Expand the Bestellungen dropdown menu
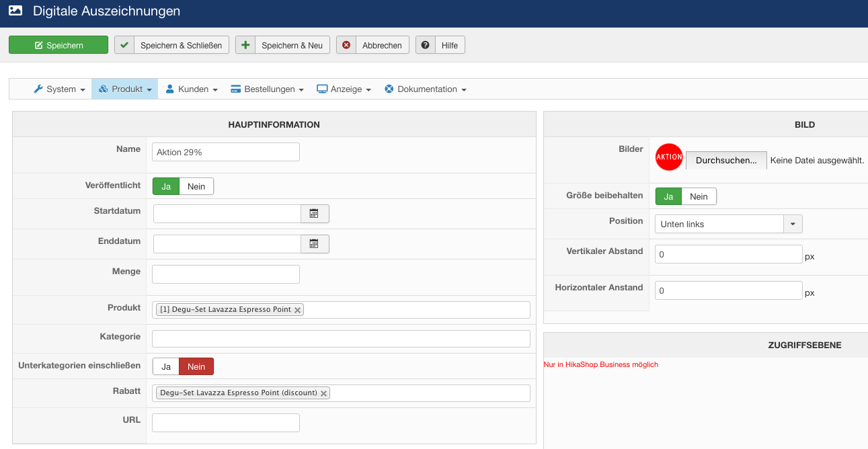 (x=268, y=89)
